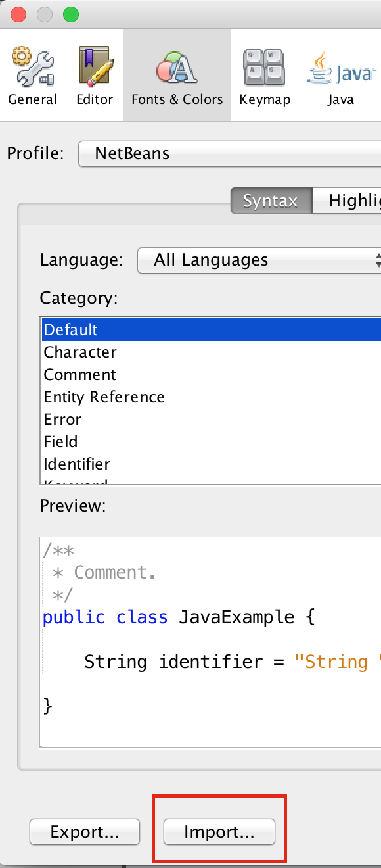Select Identifier in the Category list
Image resolution: width=381 pixels, height=868 pixels.
(x=212, y=464)
